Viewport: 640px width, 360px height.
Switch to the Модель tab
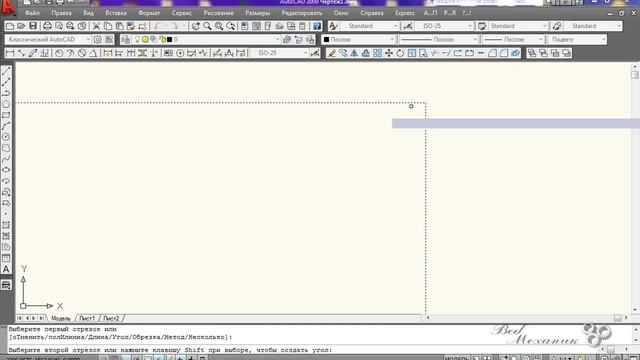[61, 318]
